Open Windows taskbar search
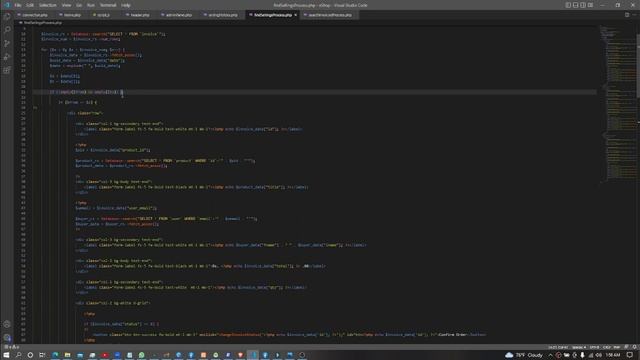640x360 pixels. click(x=18, y=355)
